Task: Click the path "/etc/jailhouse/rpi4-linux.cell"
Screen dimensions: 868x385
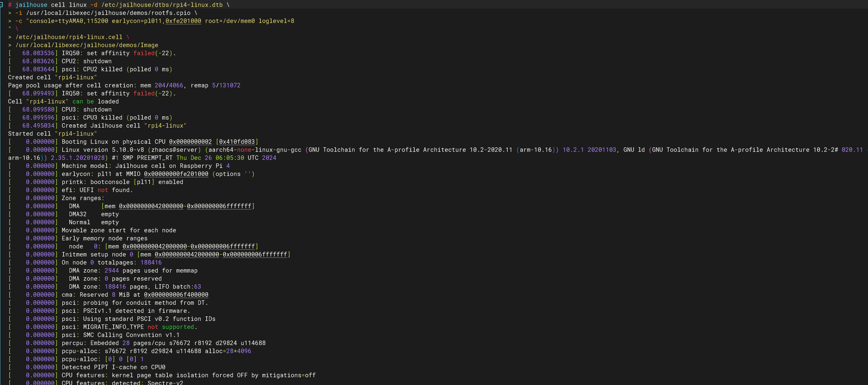Action: coord(69,37)
